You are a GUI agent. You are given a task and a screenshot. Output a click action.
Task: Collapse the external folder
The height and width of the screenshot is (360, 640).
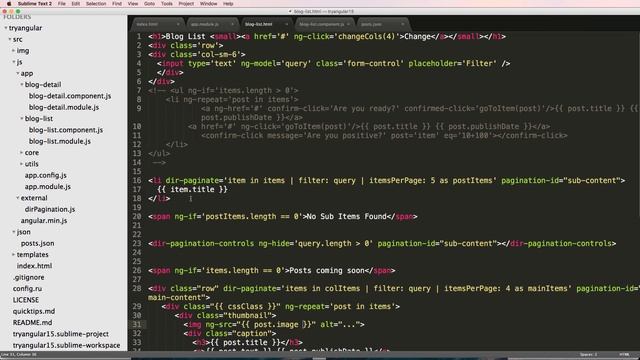[18, 198]
